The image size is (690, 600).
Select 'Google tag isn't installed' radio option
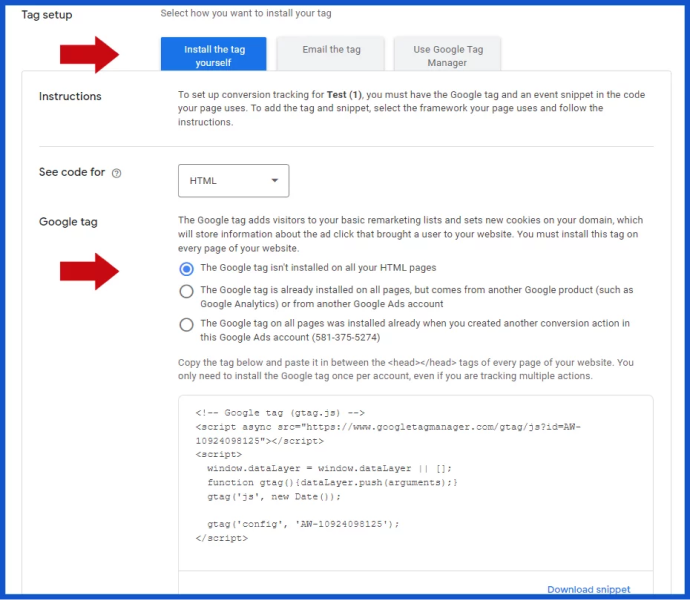coord(186,269)
